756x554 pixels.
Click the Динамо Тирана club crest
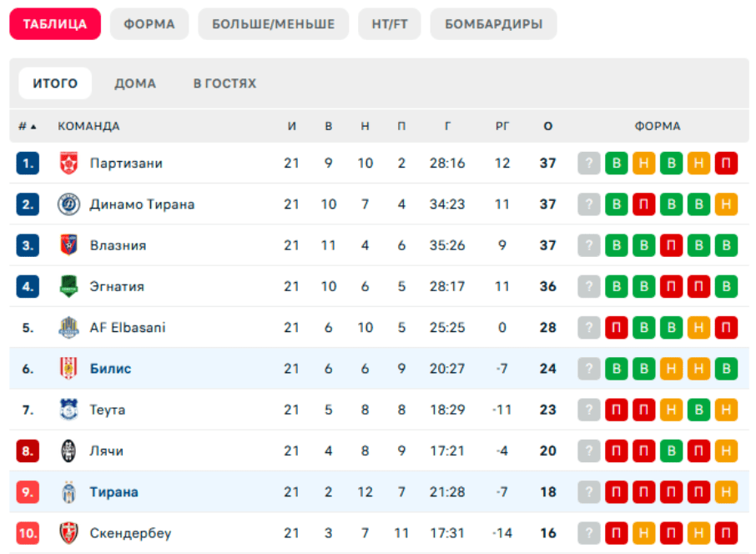pyautogui.click(x=68, y=204)
